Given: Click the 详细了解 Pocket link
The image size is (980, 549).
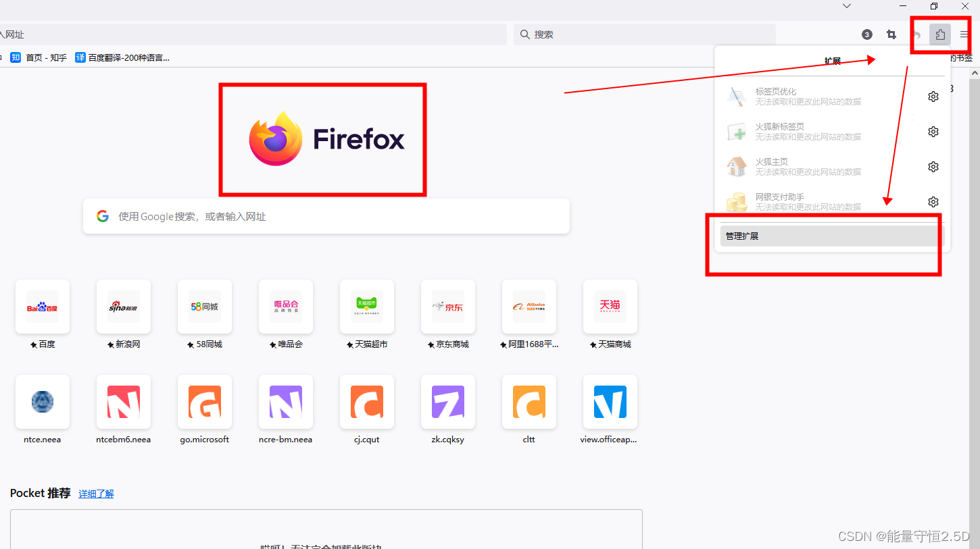Looking at the screenshot, I should 96,494.
